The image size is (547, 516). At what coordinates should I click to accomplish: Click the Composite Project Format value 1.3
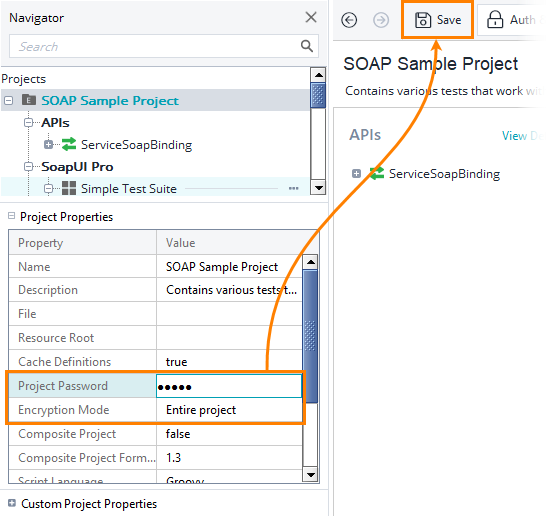(x=230, y=458)
